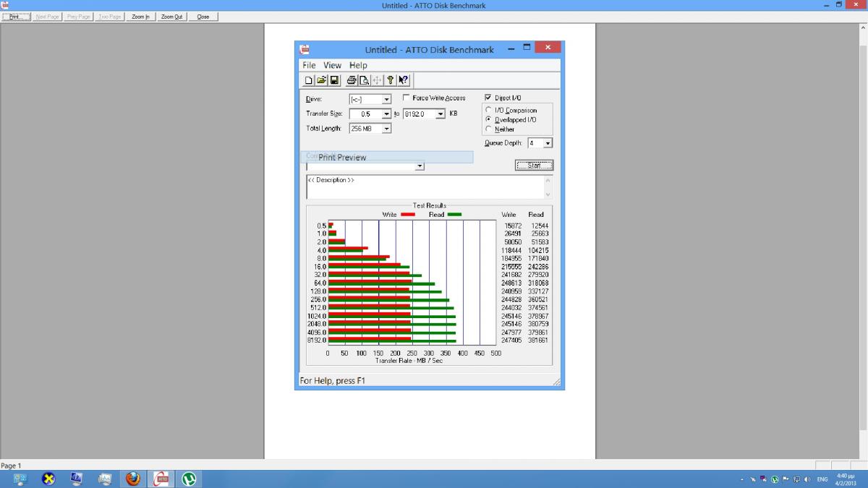868x488 pixels.
Task: Click the ATTO Disk Benchmark taskbar icon
Action: 161,479
